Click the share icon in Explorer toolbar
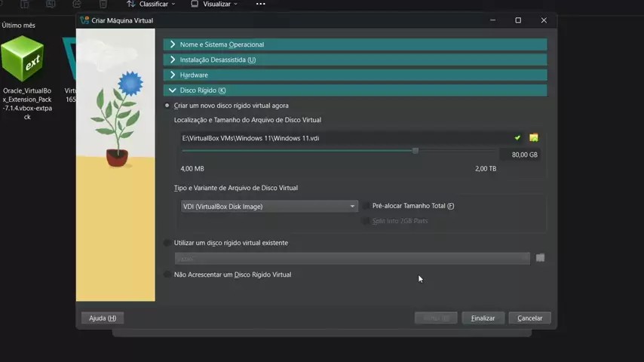This screenshot has height=362, width=644. point(77,4)
